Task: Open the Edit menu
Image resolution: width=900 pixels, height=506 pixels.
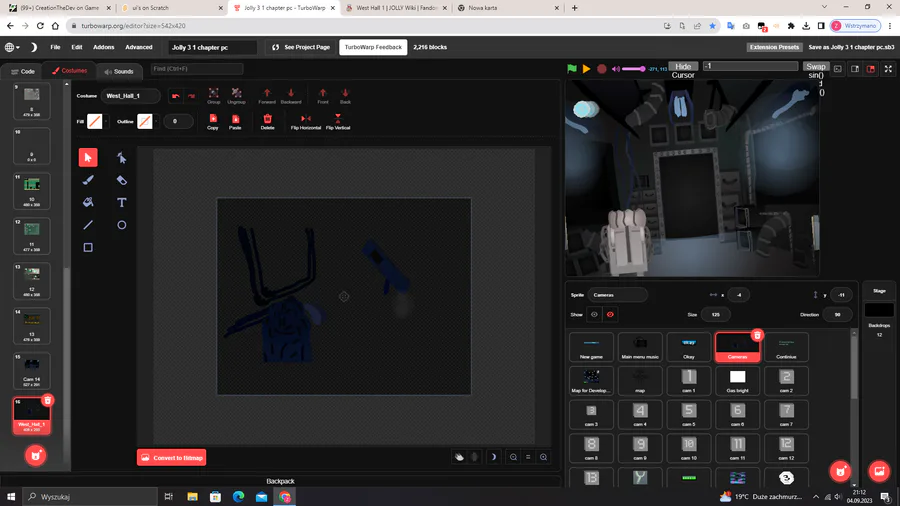Action: 77,47
